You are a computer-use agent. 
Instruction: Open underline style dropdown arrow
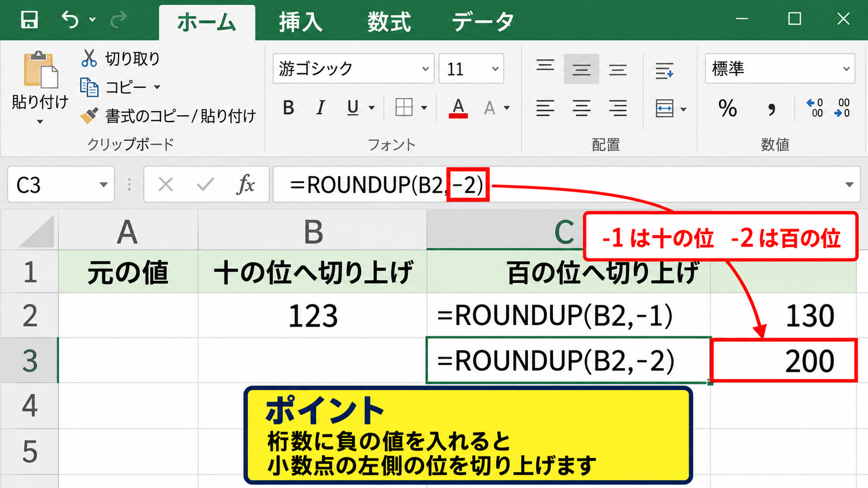click(x=372, y=108)
